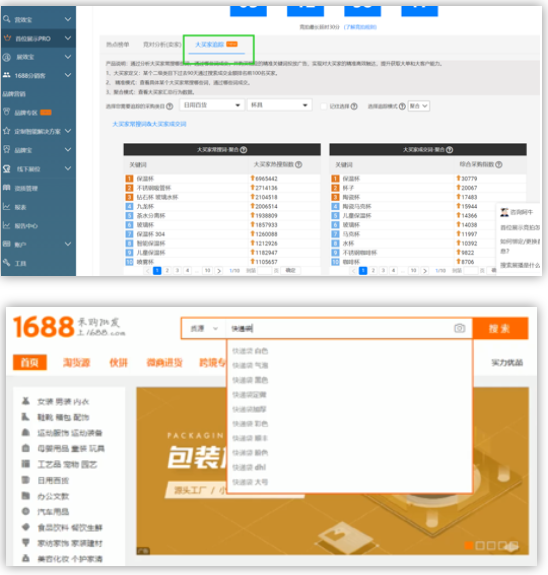Select the 大买家追踪 tab
This screenshot has width=548, height=575.
216,44
